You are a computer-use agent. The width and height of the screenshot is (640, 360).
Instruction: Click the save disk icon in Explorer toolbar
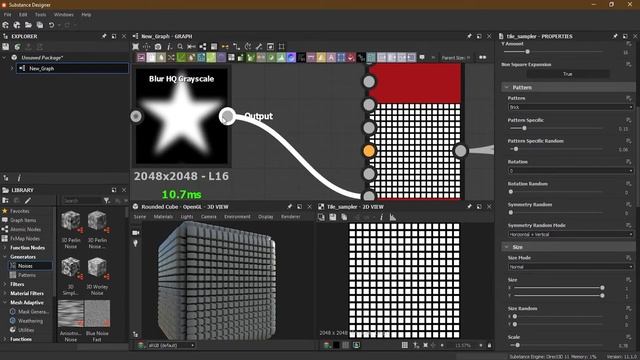click(6, 47)
